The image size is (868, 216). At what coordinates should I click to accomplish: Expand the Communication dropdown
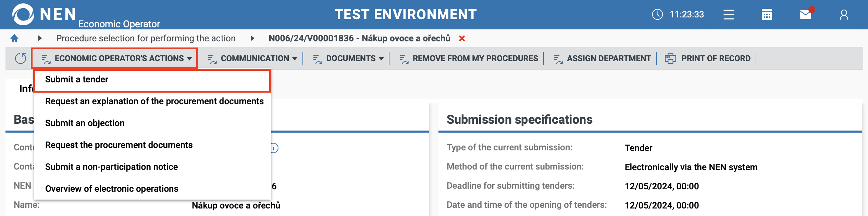click(x=252, y=58)
